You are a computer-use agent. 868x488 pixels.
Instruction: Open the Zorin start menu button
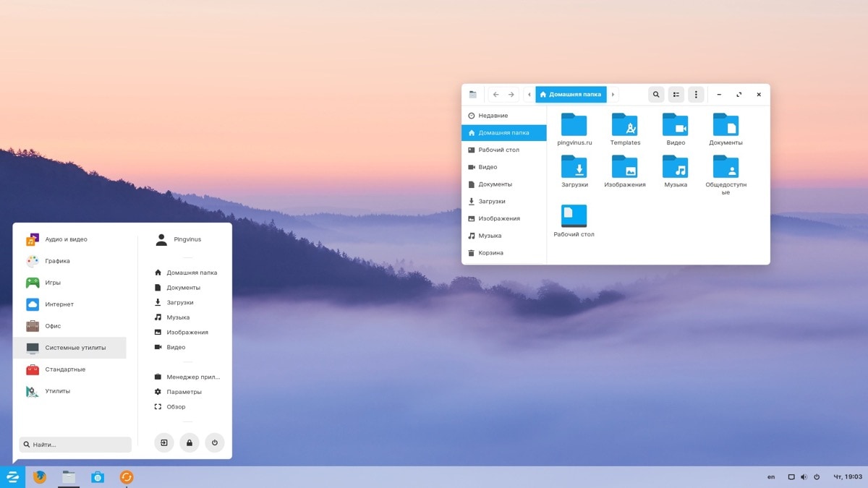pyautogui.click(x=12, y=477)
